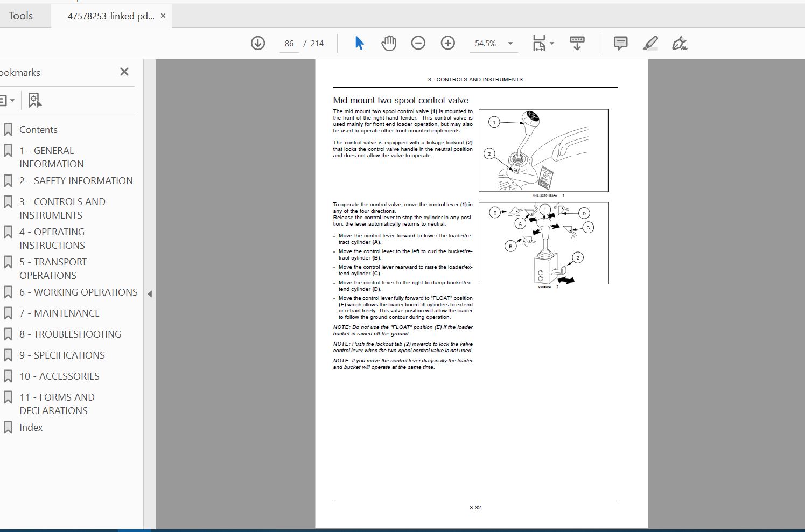
Task: Select the arrow selection tool
Action: point(359,43)
